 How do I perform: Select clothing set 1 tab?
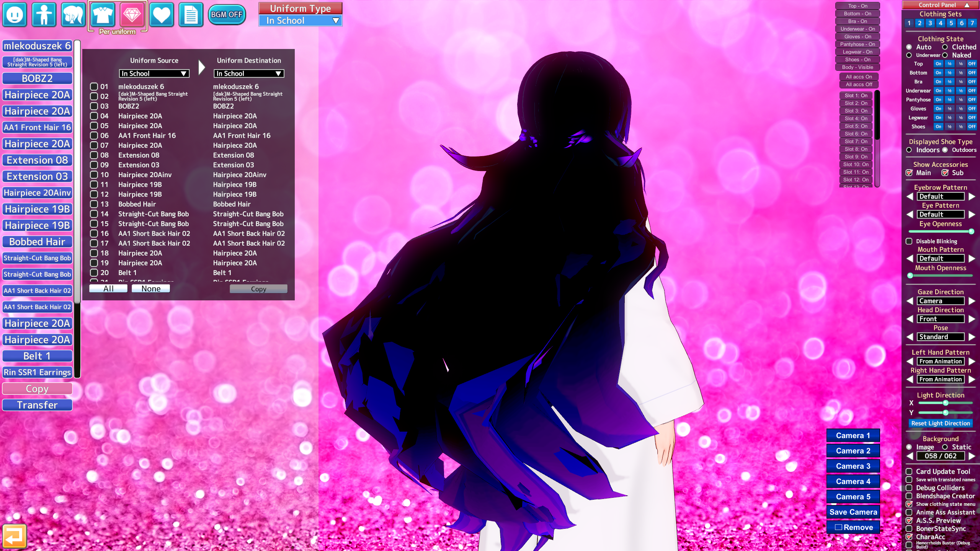tap(909, 23)
